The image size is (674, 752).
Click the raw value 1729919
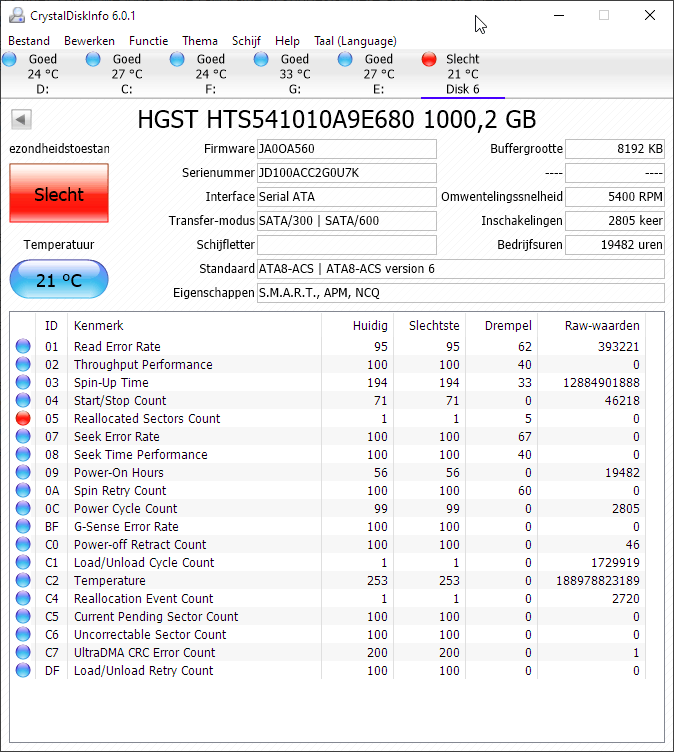(614, 563)
